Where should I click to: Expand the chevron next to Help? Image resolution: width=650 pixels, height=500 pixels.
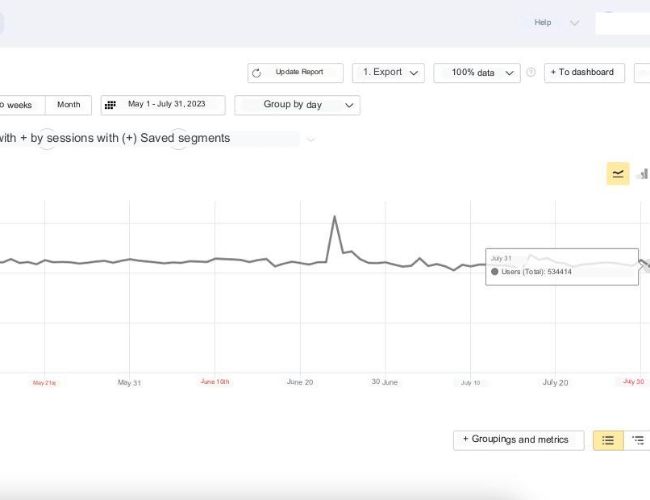point(574,23)
